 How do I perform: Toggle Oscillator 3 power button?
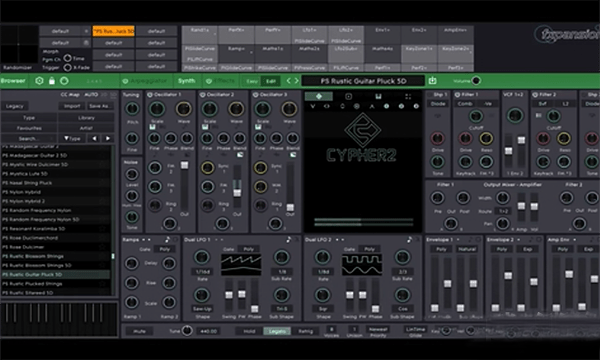(x=256, y=94)
